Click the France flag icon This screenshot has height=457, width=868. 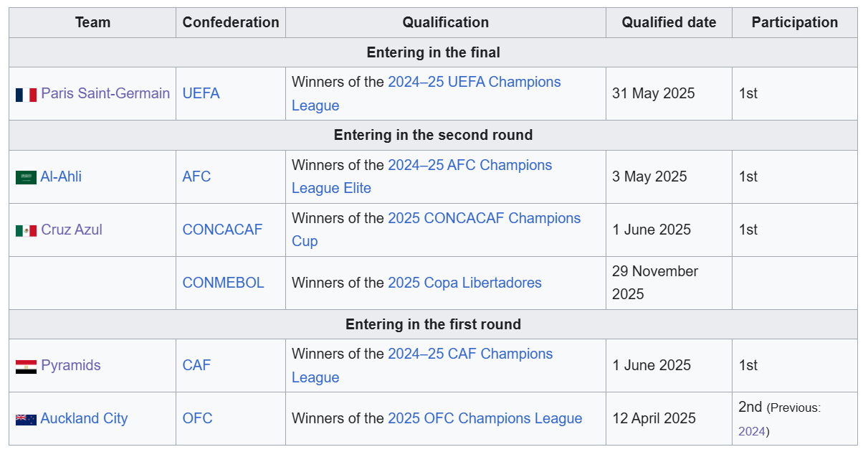click(x=26, y=94)
